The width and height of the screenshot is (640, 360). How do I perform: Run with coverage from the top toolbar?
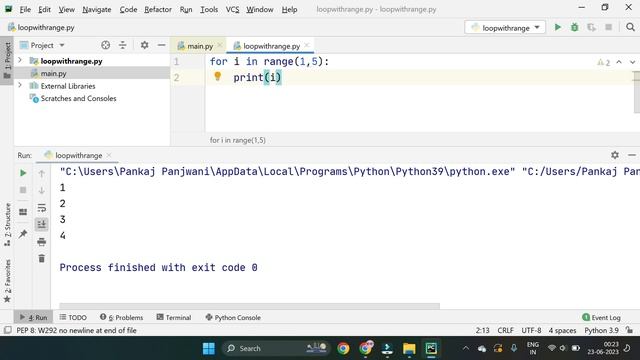(591, 27)
